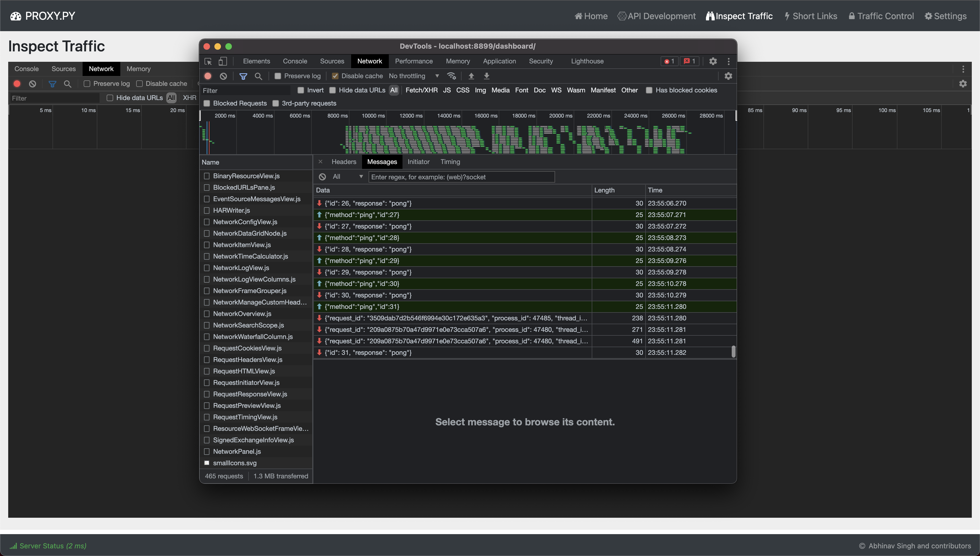This screenshot has width=980, height=556.
Task: Import HAR file using the upload arrow icon
Action: coord(471,76)
